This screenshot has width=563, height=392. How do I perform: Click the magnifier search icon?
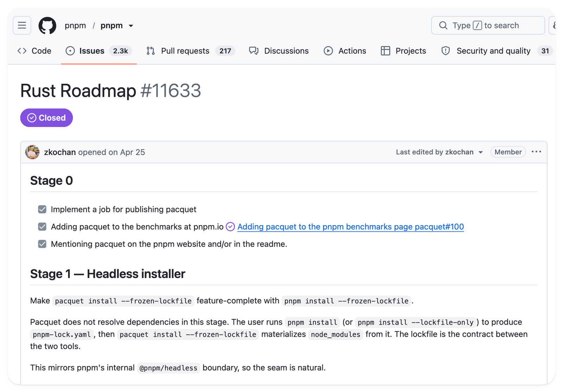pyautogui.click(x=443, y=25)
